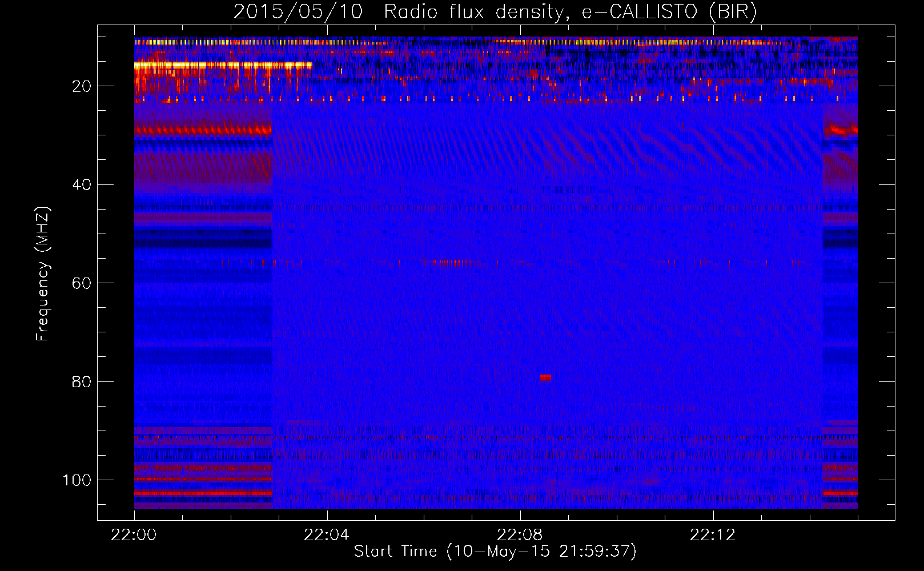Click the 22:08 time tick label

pyautogui.click(x=520, y=534)
